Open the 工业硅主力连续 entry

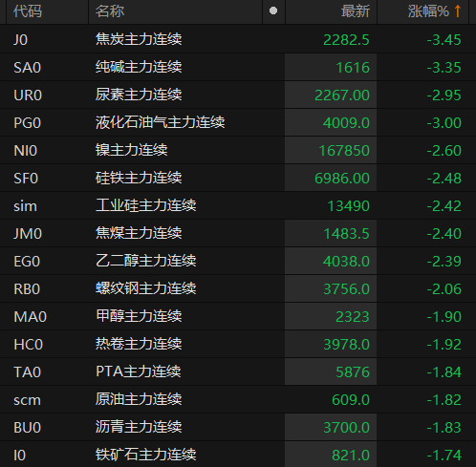coord(145,205)
